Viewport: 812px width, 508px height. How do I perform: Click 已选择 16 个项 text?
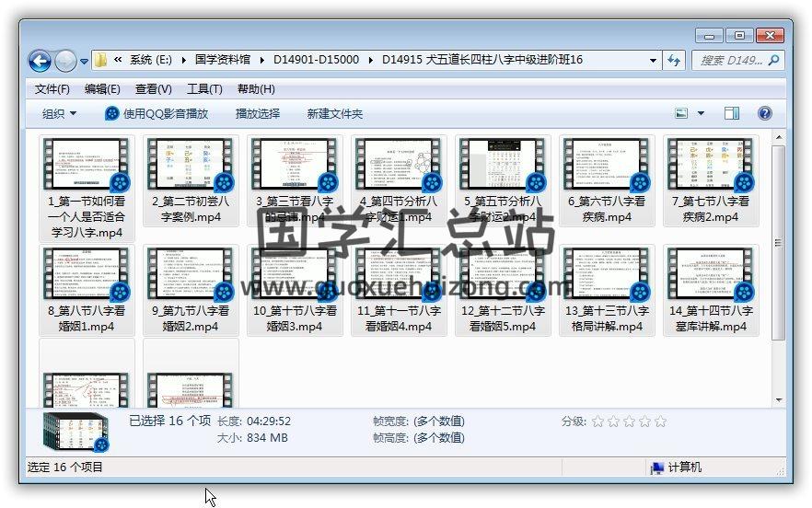point(169,421)
